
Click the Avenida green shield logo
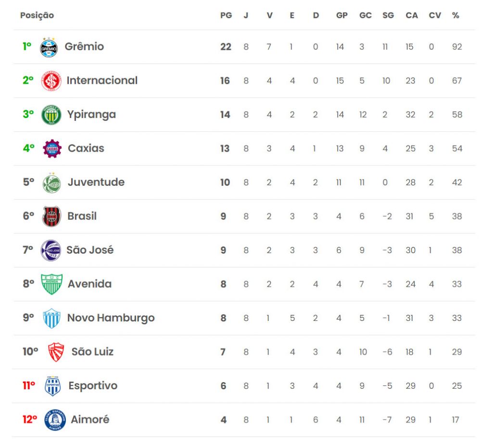click(51, 284)
